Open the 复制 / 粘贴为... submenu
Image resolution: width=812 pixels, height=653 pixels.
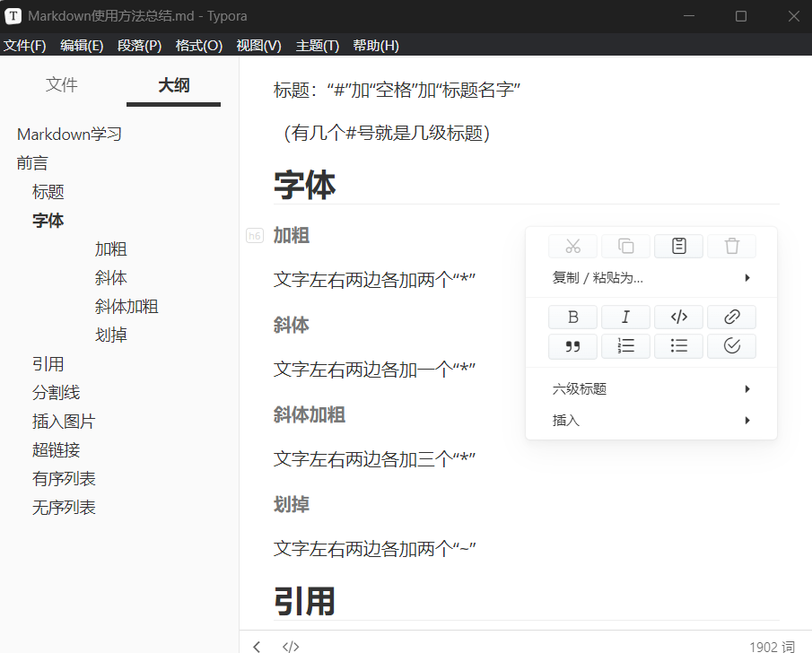pos(651,278)
